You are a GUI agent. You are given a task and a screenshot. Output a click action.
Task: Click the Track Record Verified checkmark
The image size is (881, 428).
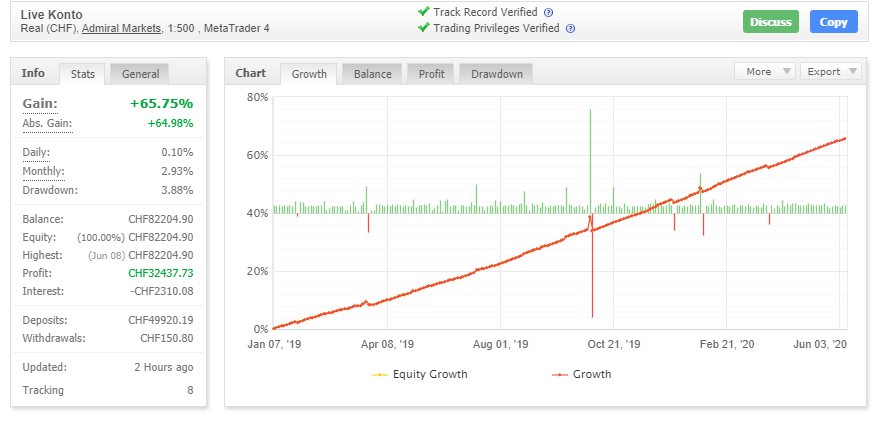424,12
